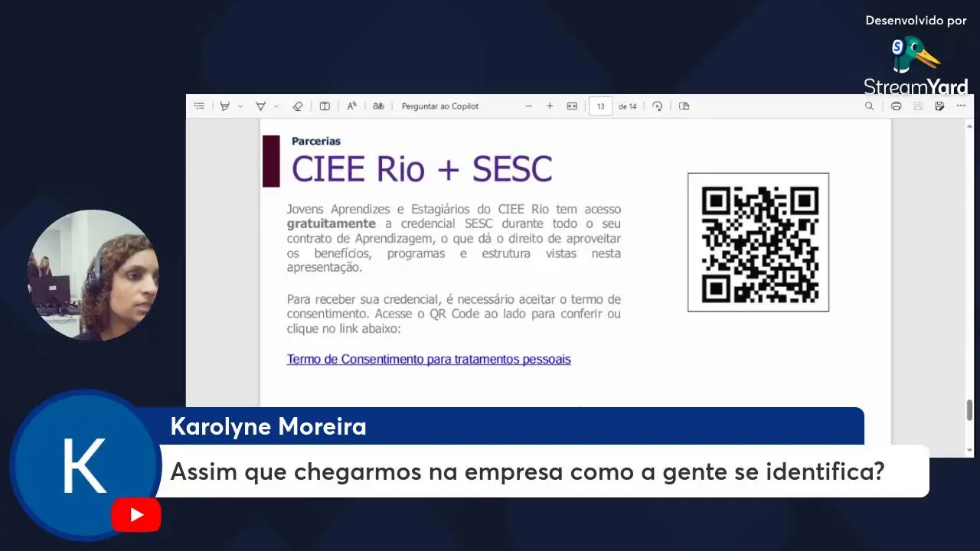Click the Parcerias label
980x551 pixels.
pos(316,141)
